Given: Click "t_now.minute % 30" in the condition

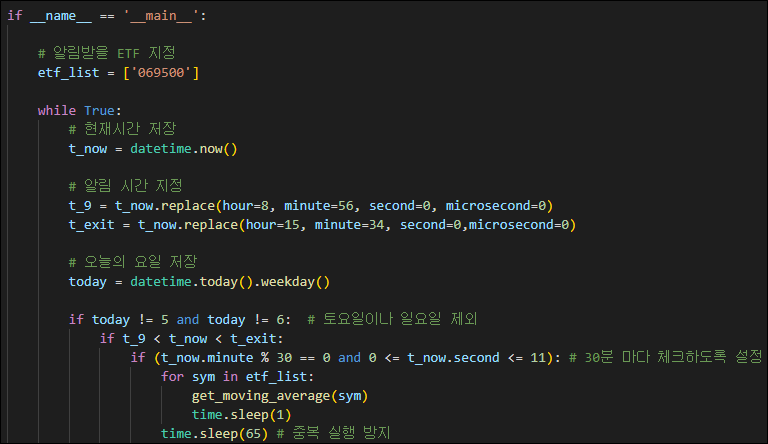Looking at the screenshot, I should (x=226, y=358).
